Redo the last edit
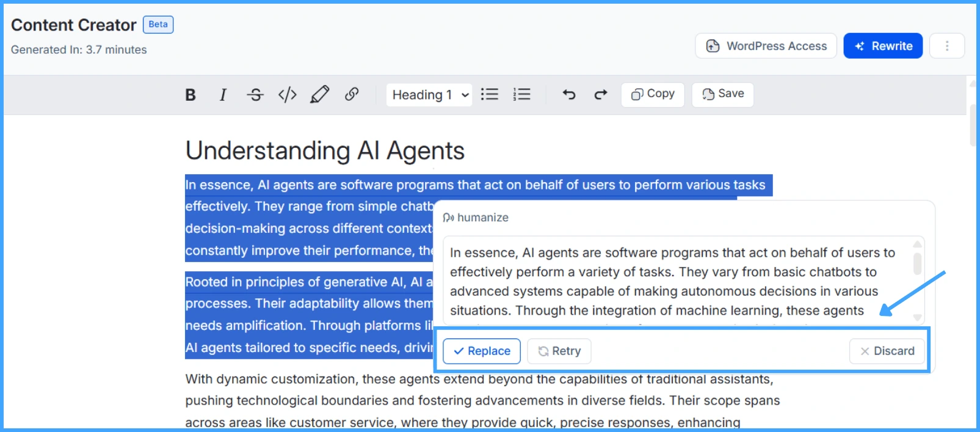Viewport: 980px width, 432px height. point(601,94)
